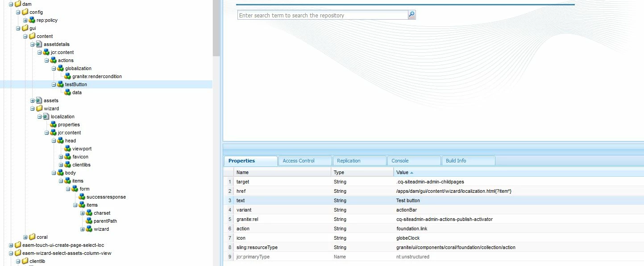Click the assetdetails page icon
The width and height of the screenshot is (644, 266).
pyautogui.click(x=39, y=44)
